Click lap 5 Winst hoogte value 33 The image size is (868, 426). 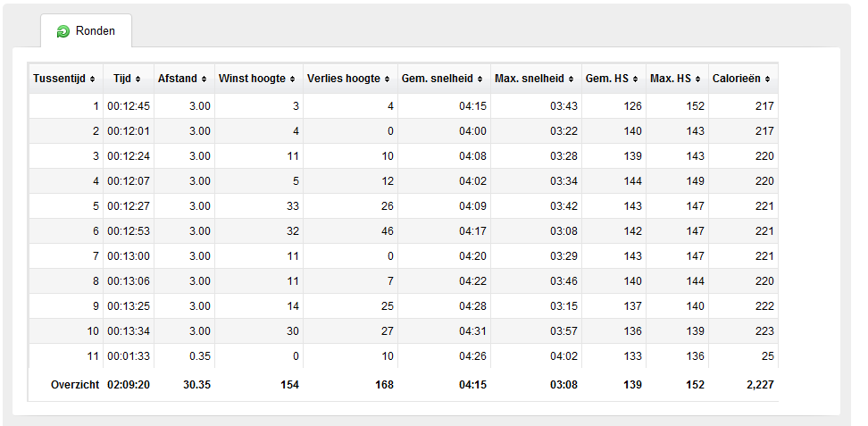click(293, 206)
